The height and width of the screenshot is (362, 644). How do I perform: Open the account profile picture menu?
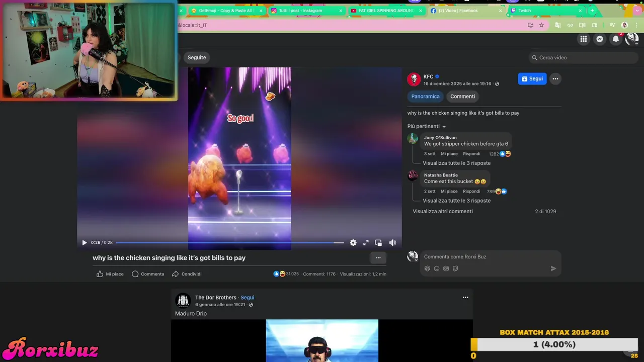(632, 39)
